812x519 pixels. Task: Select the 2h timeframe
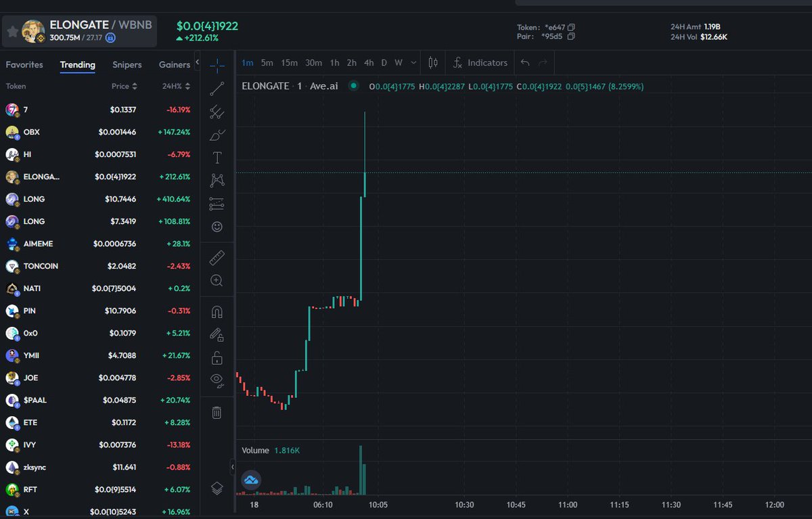352,63
